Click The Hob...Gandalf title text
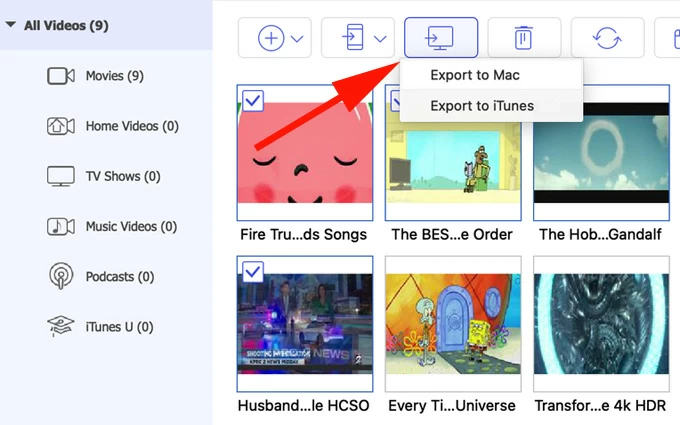The width and height of the screenshot is (680, 425). [x=600, y=235]
